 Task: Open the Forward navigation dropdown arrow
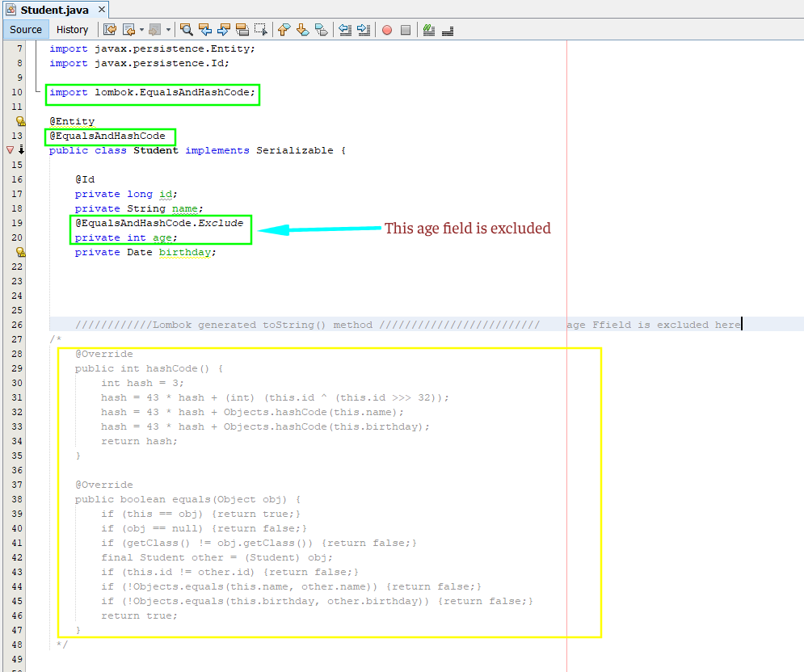pyautogui.click(x=166, y=29)
